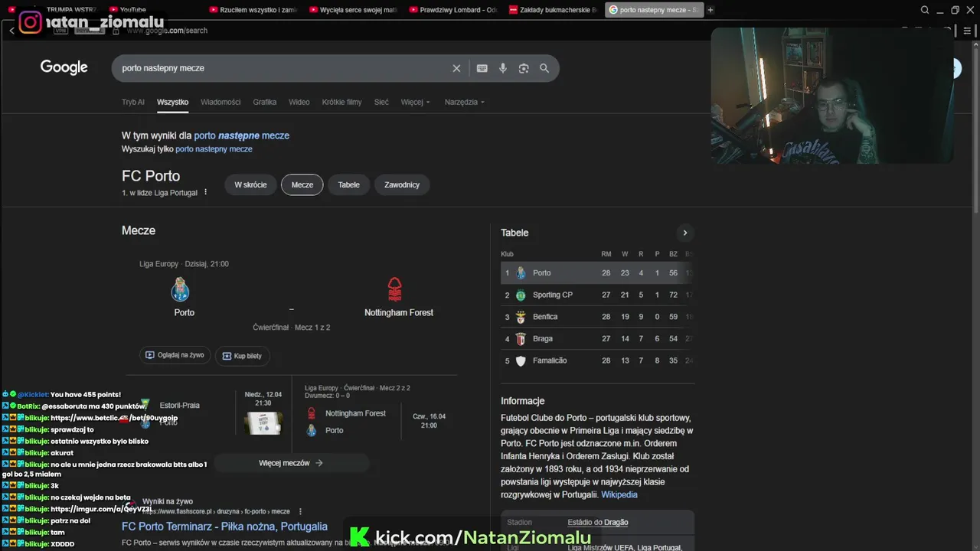Select the Grafika tab
980x551 pixels.
point(265,102)
